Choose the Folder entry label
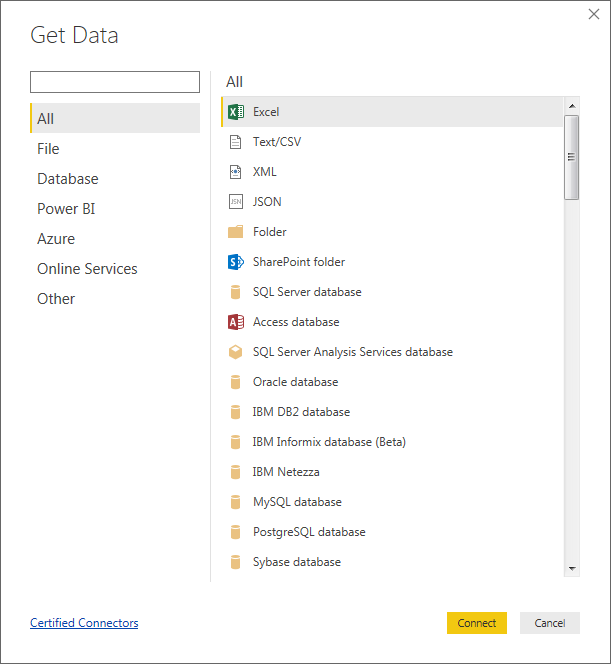 click(270, 232)
